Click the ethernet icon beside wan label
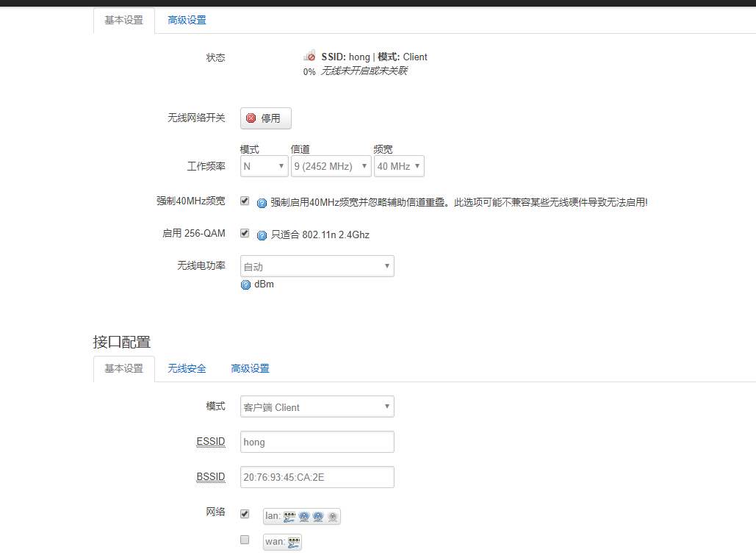This screenshot has width=756, height=555. click(294, 543)
